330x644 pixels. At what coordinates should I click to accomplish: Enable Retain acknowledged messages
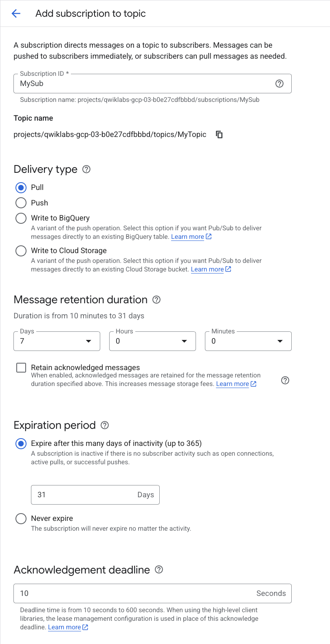pos(21,367)
